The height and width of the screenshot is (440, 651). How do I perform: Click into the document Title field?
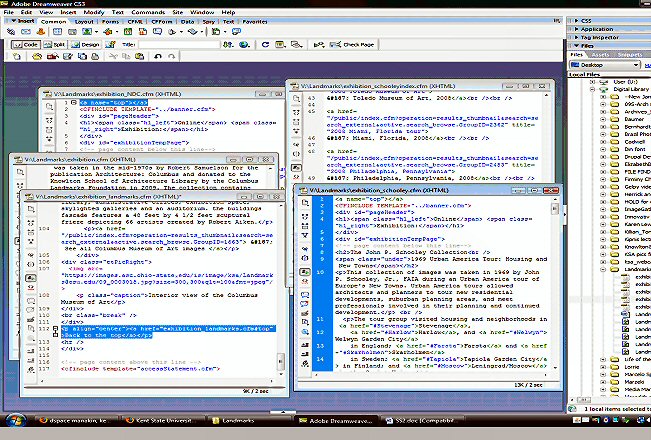179,44
